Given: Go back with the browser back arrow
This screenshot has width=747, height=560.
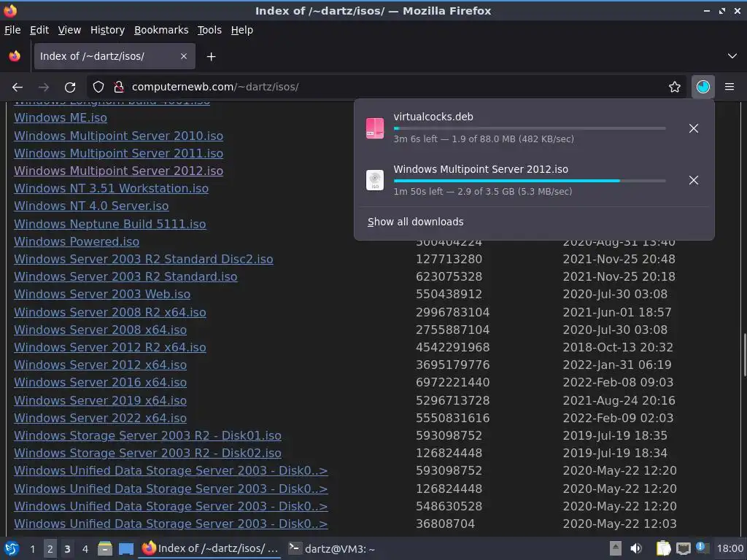Looking at the screenshot, I should pos(18,87).
